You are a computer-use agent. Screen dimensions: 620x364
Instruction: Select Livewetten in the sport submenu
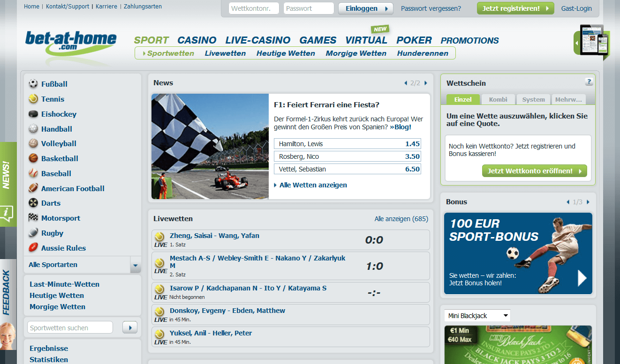(225, 53)
